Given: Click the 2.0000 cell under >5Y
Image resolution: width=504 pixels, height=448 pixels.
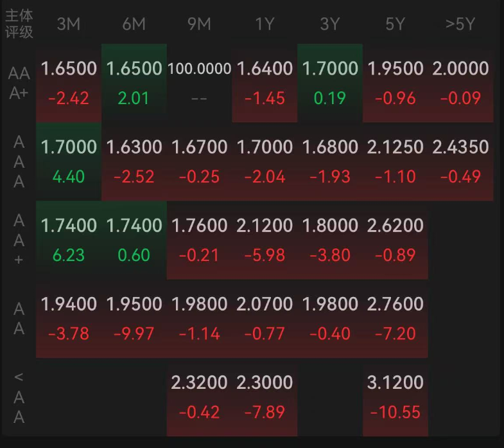Looking at the screenshot, I should click(x=460, y=69).
